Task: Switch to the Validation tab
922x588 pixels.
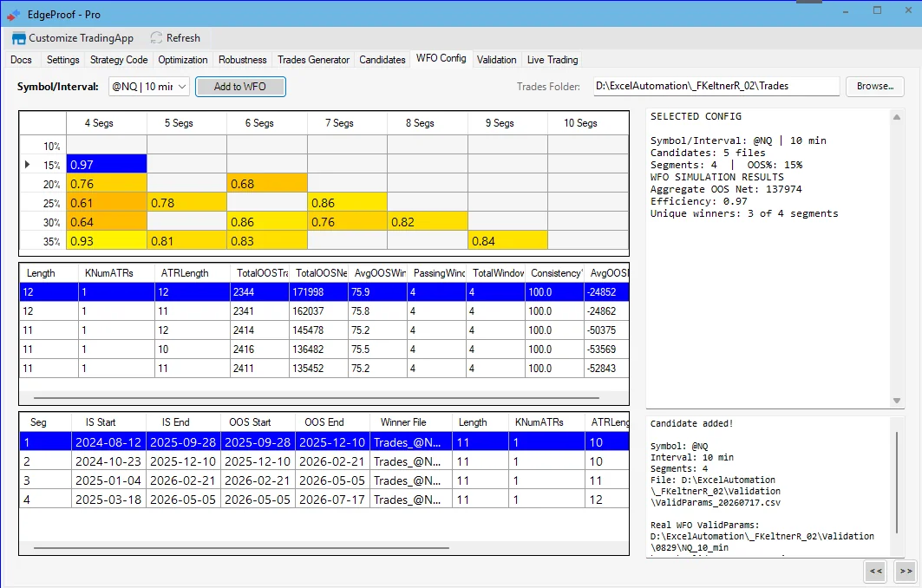Action: pyautogui.click(x=496, y=59)
